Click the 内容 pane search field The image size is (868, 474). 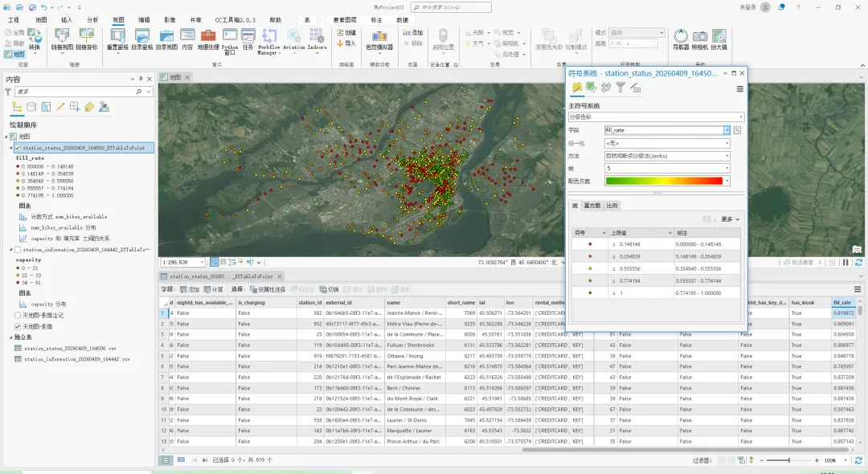pyautogui.click(x=76, y=92)
